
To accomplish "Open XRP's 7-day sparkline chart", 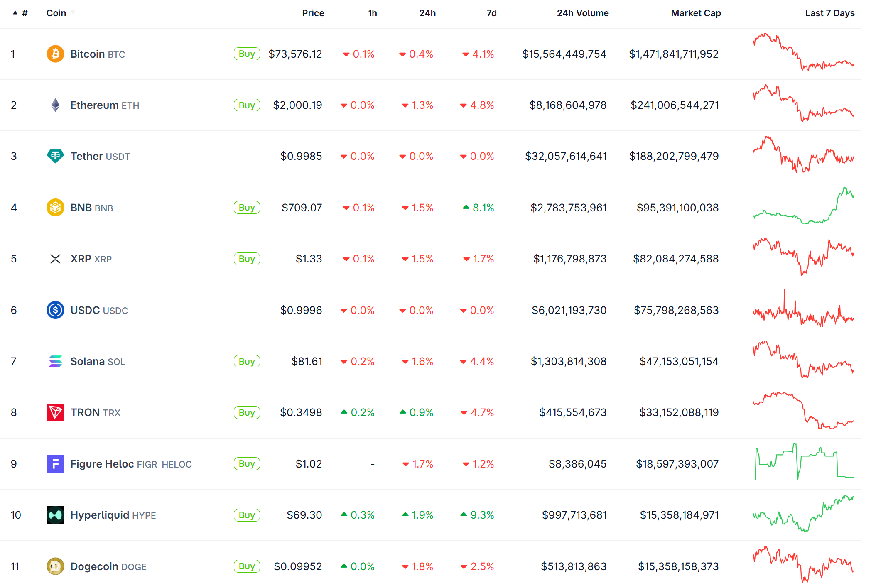I will [803, 257].
